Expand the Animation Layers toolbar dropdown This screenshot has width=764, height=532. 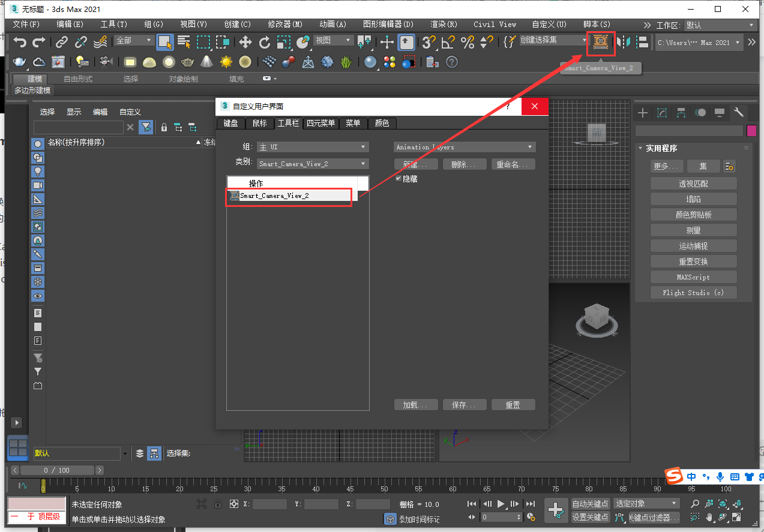465,147
